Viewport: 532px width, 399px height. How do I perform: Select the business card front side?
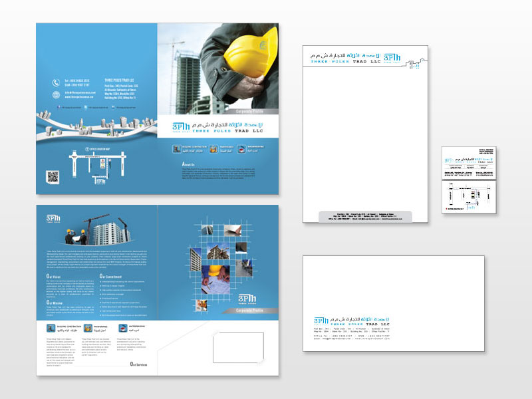(469, 163)
